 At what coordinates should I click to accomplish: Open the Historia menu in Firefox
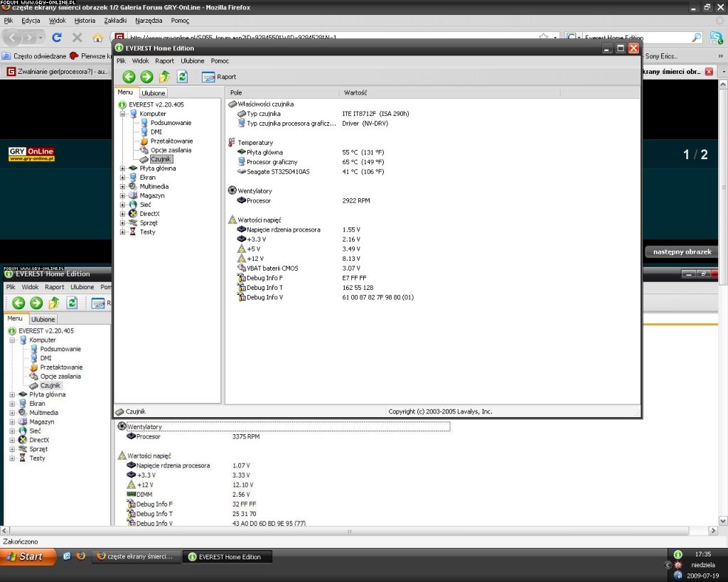point(85,21)
